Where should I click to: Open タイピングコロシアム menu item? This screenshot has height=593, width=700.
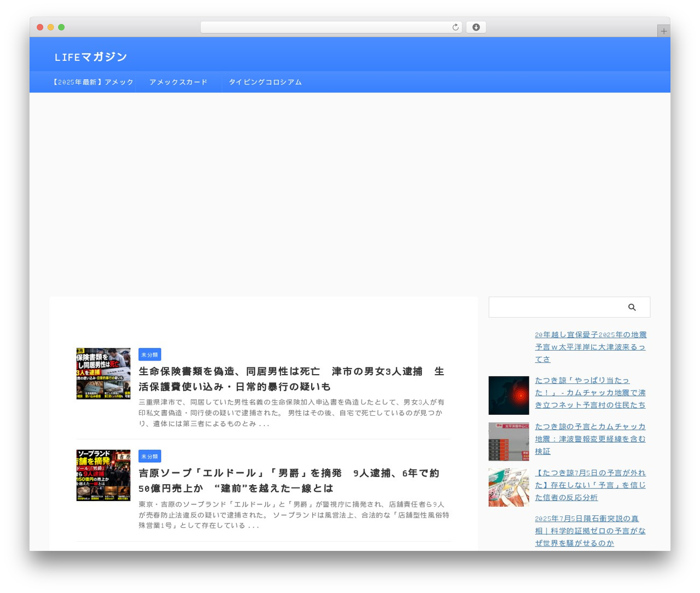tap(265, 82)
